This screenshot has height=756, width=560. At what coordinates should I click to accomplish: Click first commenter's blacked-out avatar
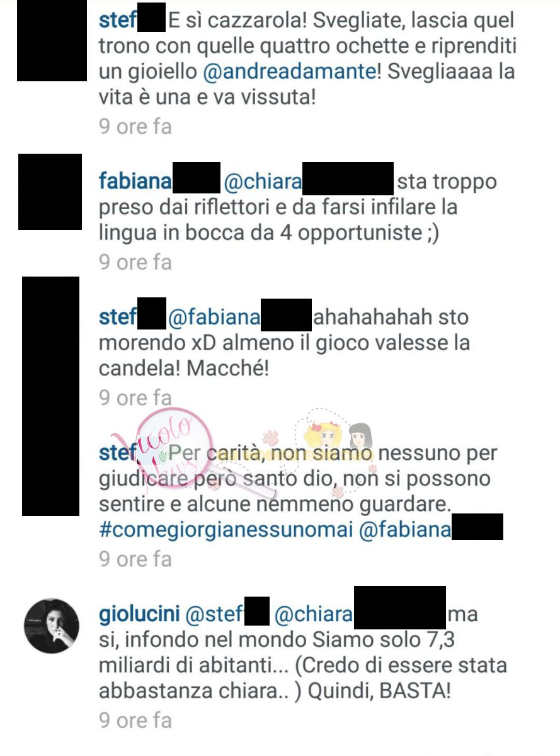point(51,40)
